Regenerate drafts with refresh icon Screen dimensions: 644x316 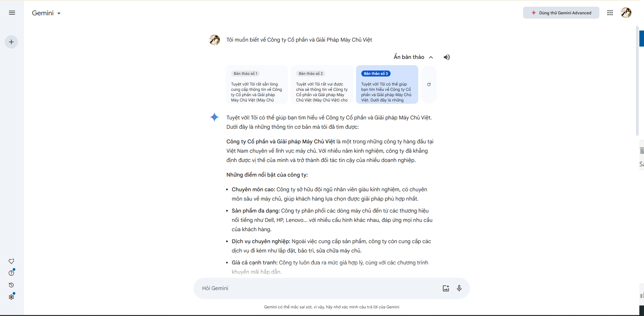click(x=429, y=84)
